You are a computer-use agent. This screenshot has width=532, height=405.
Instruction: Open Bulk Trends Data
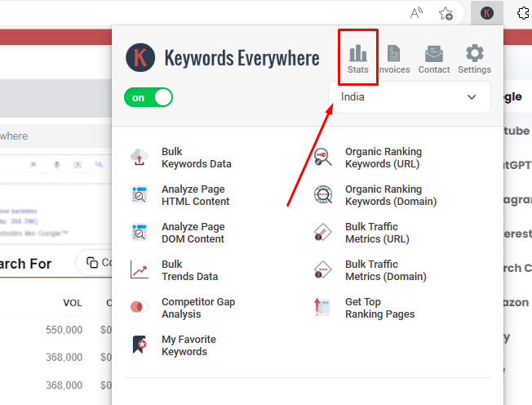point(189,270)
